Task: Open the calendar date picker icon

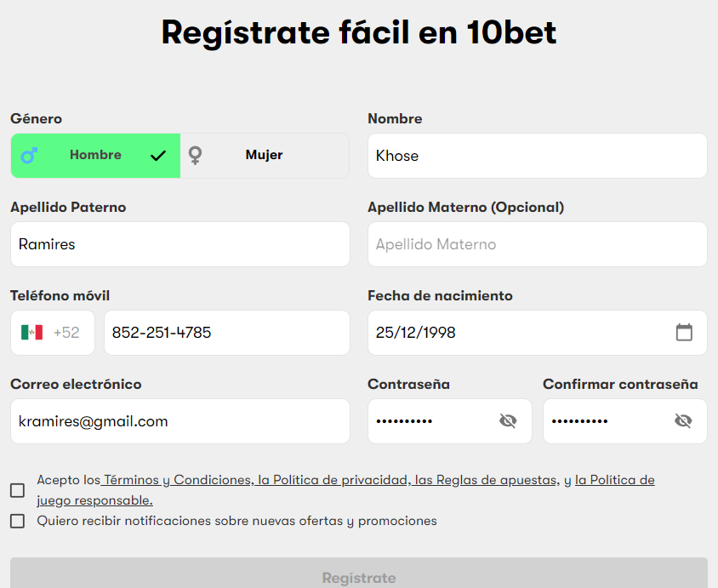Action: [x=684, y=332]
